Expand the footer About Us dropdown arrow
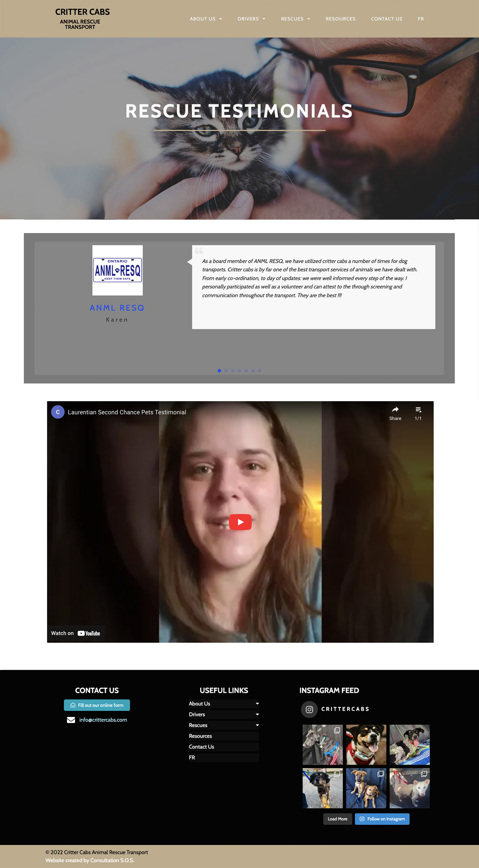479x868 pixels. (257, 704)
